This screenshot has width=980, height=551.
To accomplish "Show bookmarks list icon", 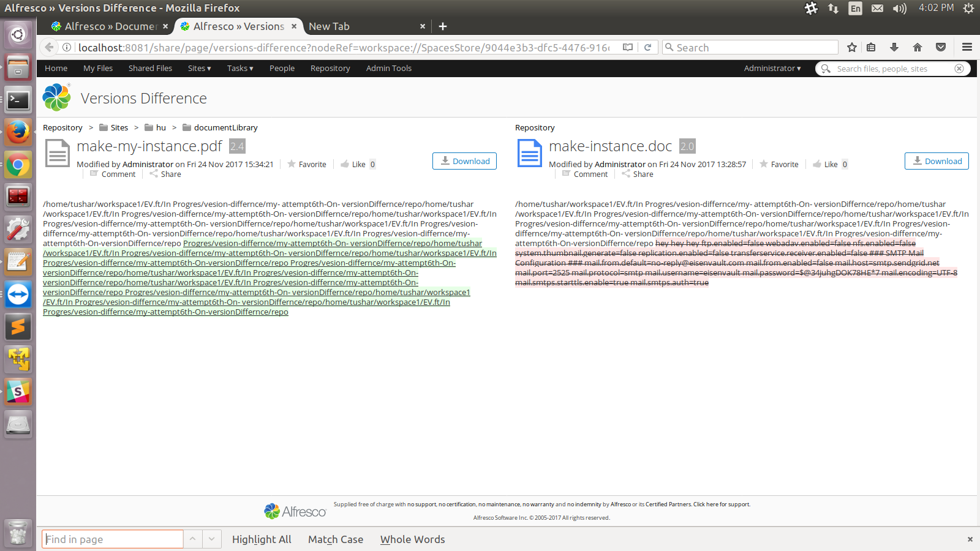I will pyautogui.click(x=871, y=47).
